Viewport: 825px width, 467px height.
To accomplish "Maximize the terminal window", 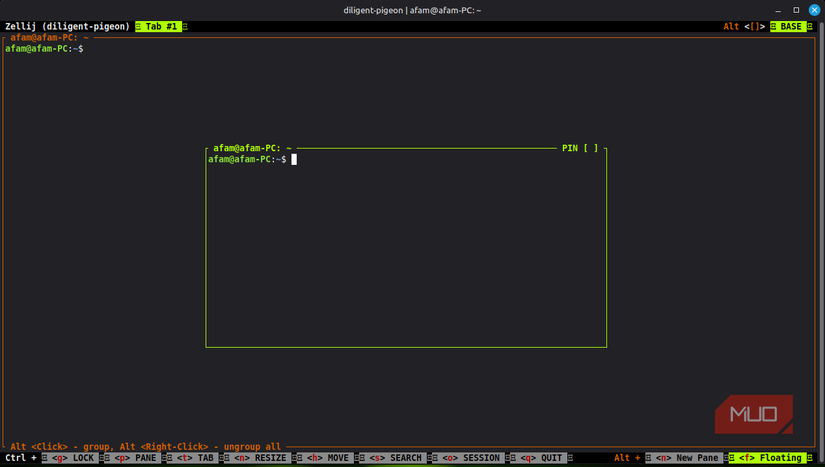I will 796,10.
